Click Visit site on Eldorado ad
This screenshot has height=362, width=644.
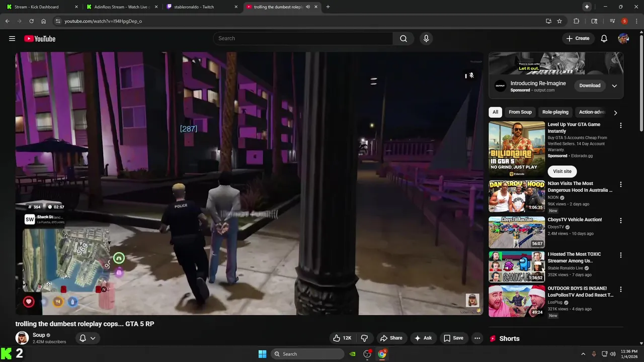click(562, 171)
